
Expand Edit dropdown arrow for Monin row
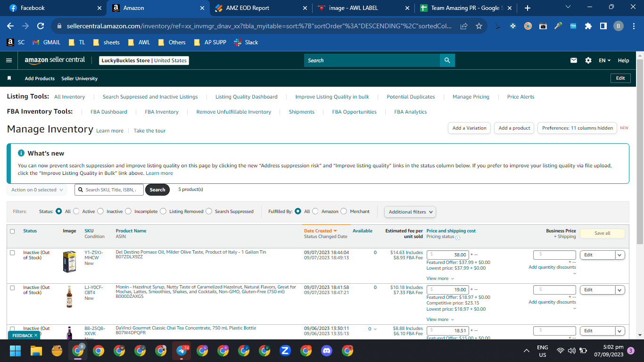pos(620,290)
